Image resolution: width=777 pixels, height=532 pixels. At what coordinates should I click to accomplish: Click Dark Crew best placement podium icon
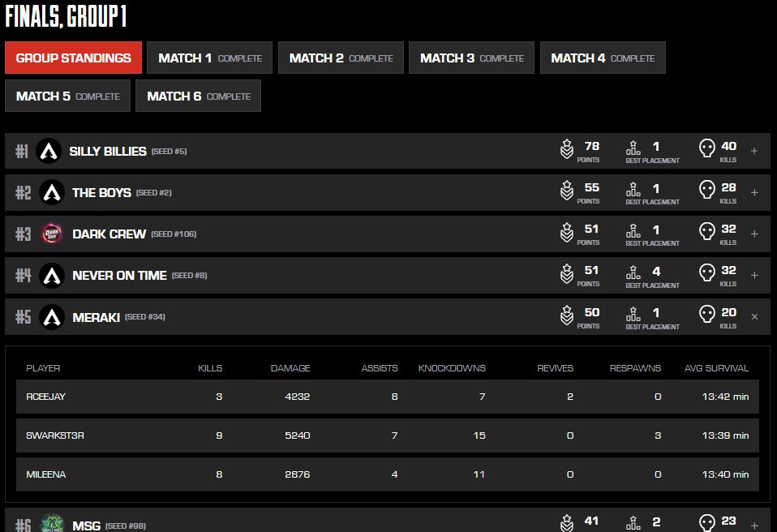633,230
